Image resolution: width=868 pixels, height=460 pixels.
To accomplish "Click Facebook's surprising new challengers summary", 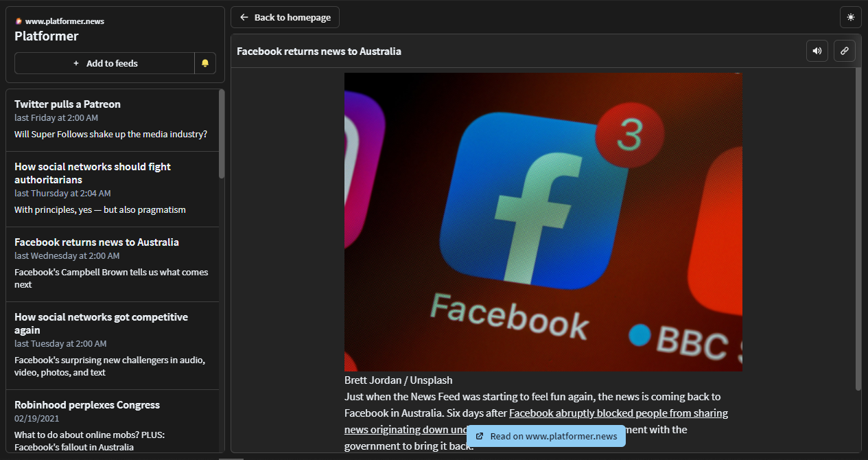I will (110, 366).
